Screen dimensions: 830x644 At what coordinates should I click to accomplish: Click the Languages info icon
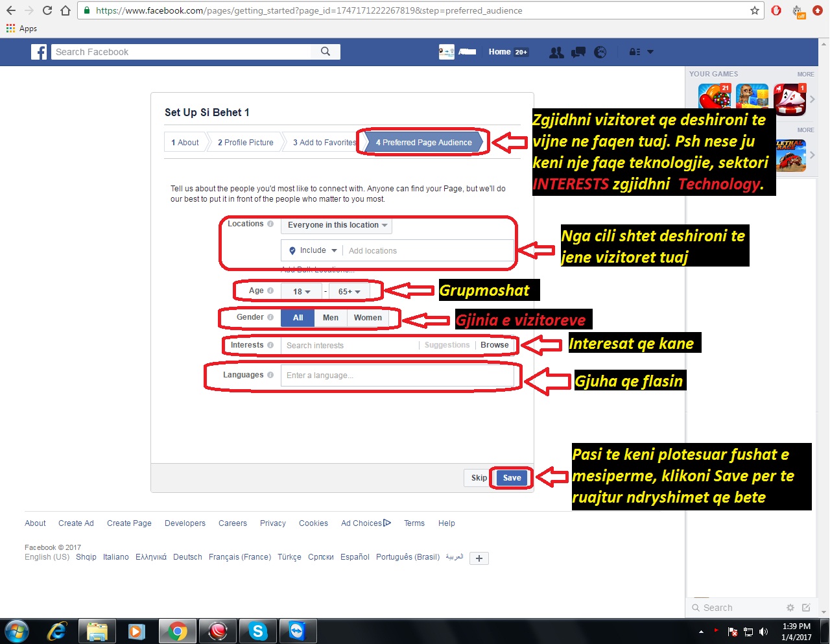(270, 375)
